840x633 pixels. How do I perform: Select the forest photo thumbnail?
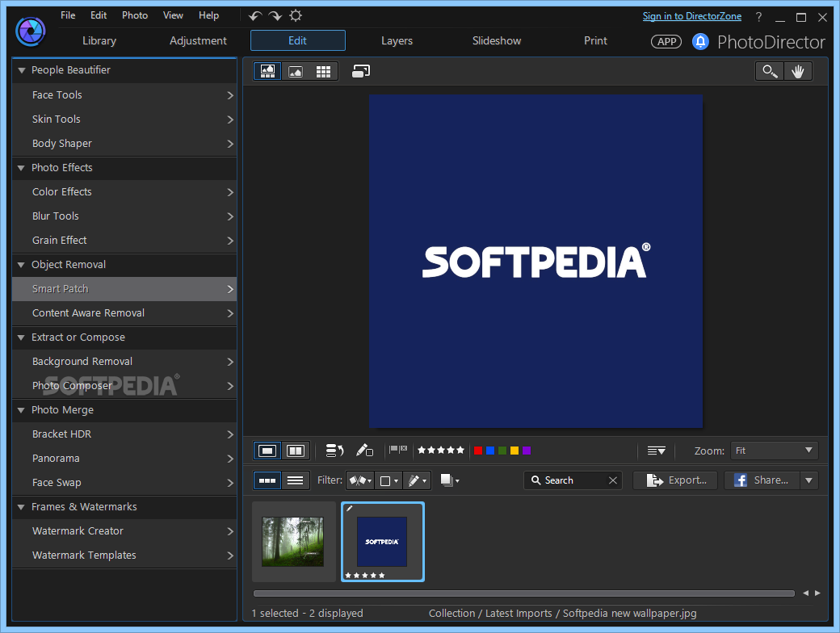[x=293, y=542]
